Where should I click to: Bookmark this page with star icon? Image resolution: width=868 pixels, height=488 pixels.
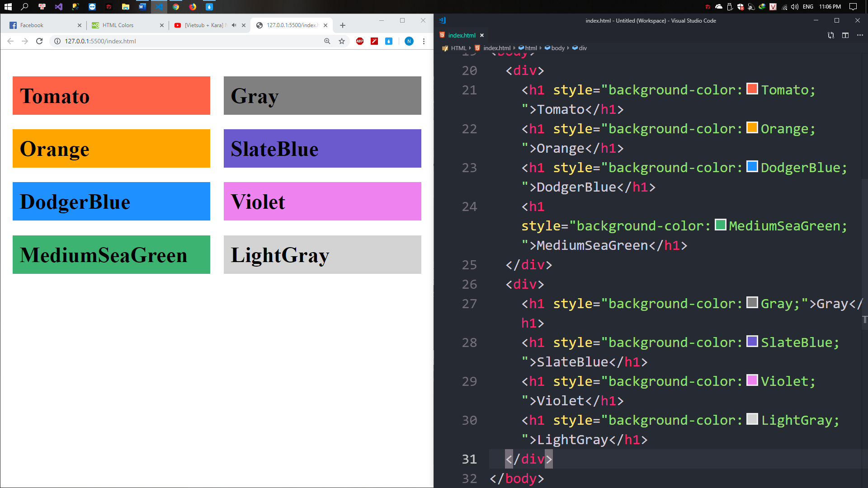[342, 41]
